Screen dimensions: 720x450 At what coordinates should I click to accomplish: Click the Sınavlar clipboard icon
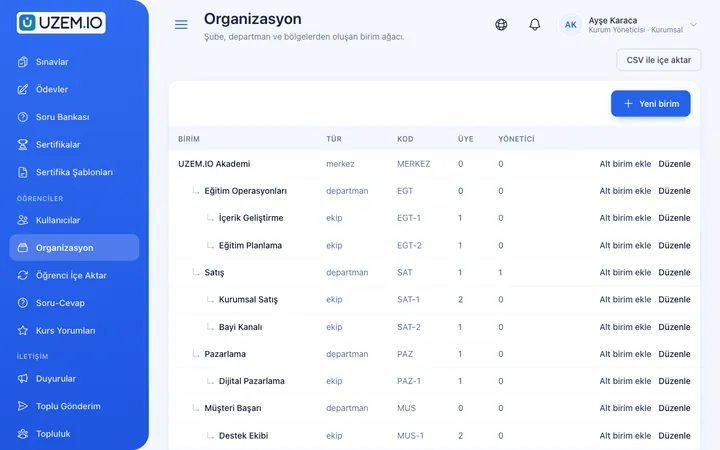point(22,62)
